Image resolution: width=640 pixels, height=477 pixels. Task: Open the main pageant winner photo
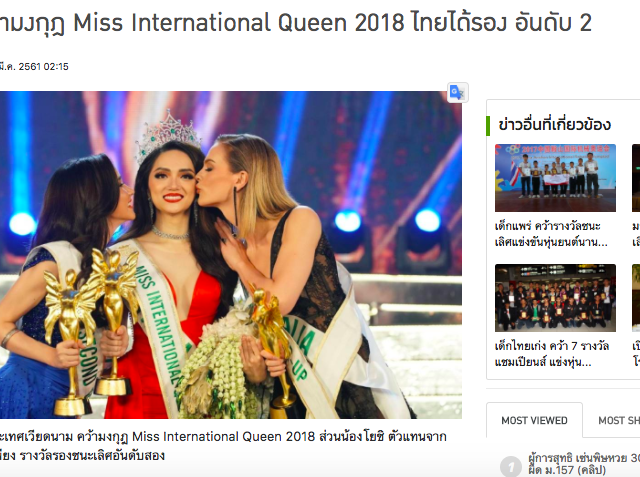(231, 255)
